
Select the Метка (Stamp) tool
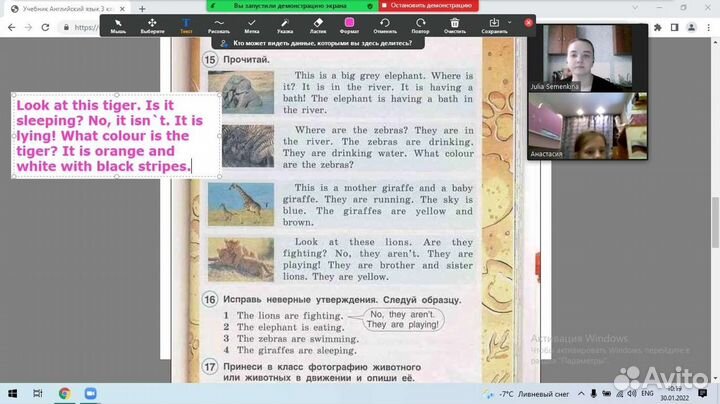[x=251, y=25]
